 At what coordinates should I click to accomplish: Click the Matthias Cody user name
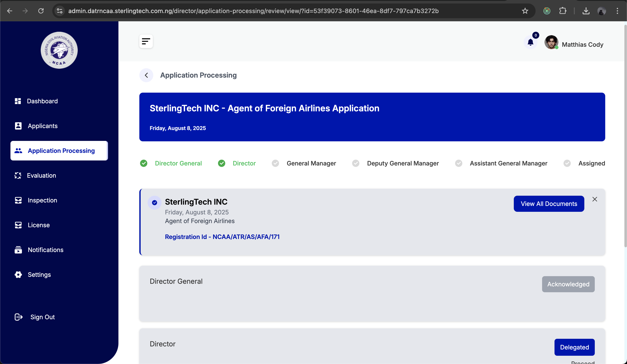coord(582,45)
